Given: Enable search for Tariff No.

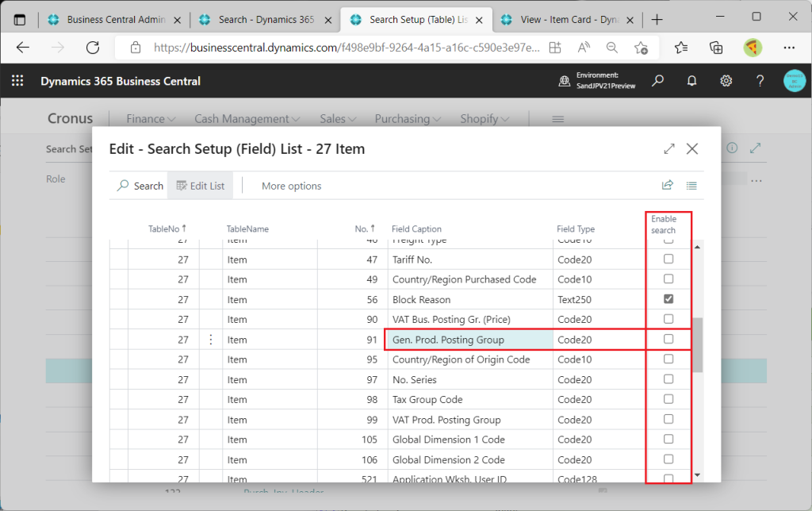Looking at the screenshot, I should coord(668,259).
